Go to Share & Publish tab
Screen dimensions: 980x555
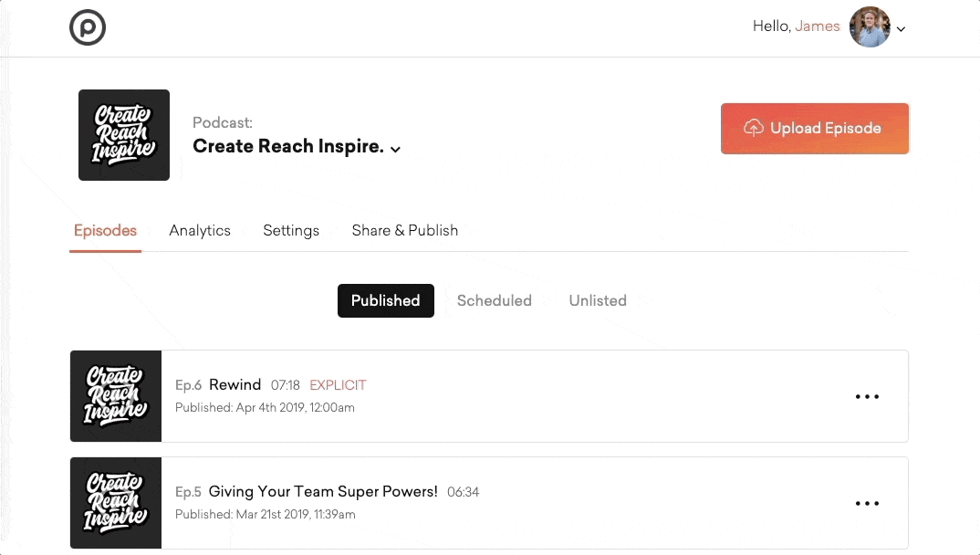coord(404,231)
